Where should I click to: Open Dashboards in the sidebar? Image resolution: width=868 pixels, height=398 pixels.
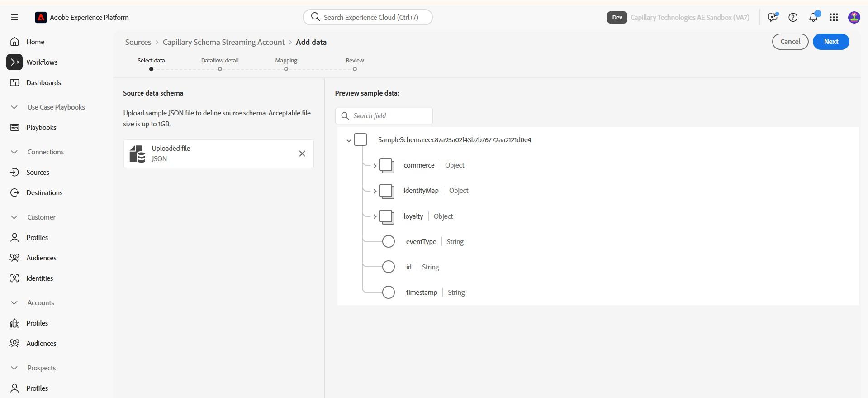(43, 82)
